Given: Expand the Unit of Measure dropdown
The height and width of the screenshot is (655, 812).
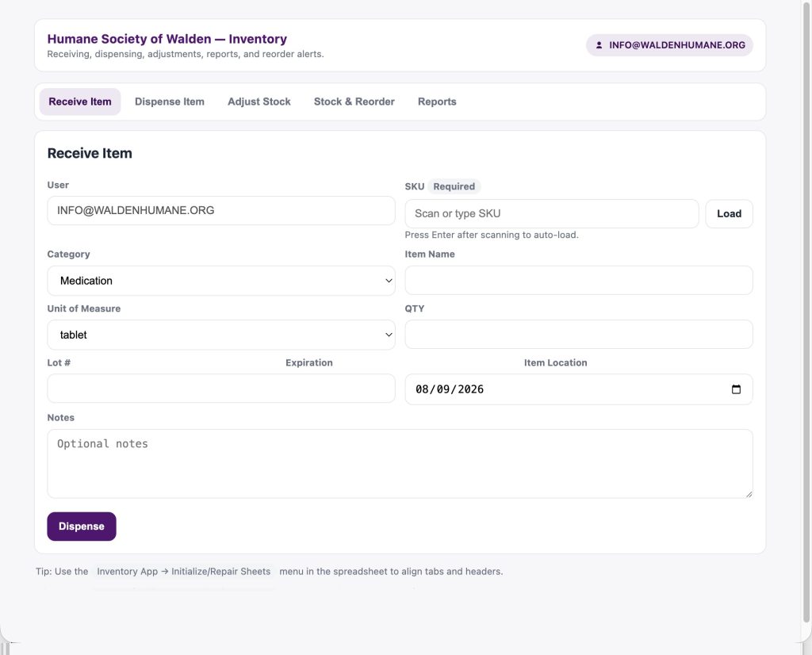Looking at the screenshot, I should (x=221, y=335).
